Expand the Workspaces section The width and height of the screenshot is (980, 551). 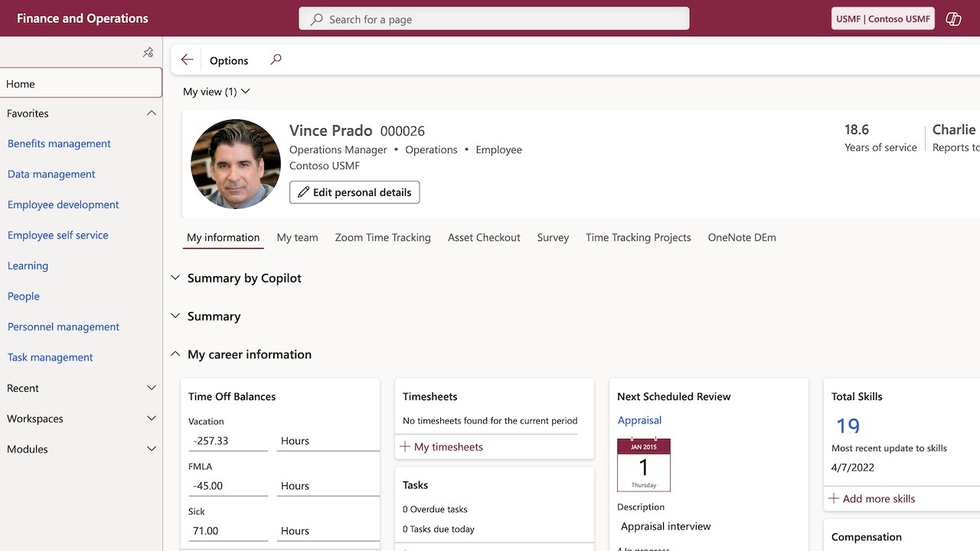pyautogui.click(x=151, y=419)
